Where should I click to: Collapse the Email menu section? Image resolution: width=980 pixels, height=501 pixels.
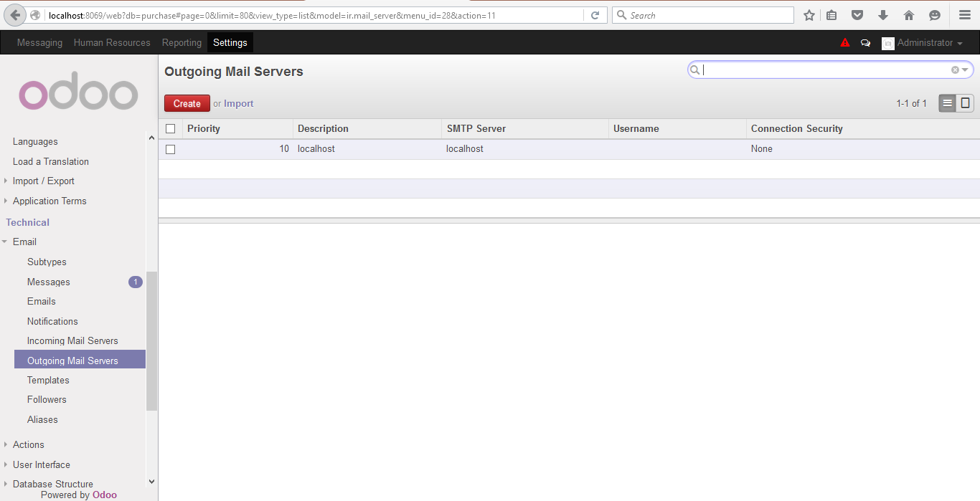click(x=24, y=242)
